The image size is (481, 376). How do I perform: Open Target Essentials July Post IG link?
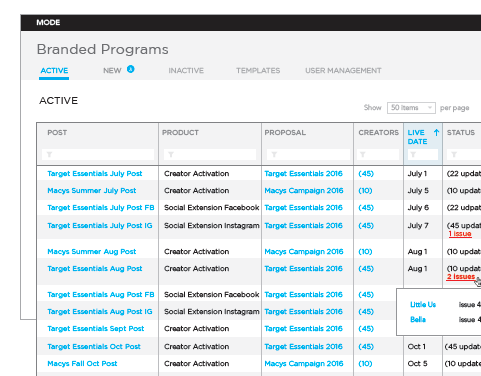point(100,226)
